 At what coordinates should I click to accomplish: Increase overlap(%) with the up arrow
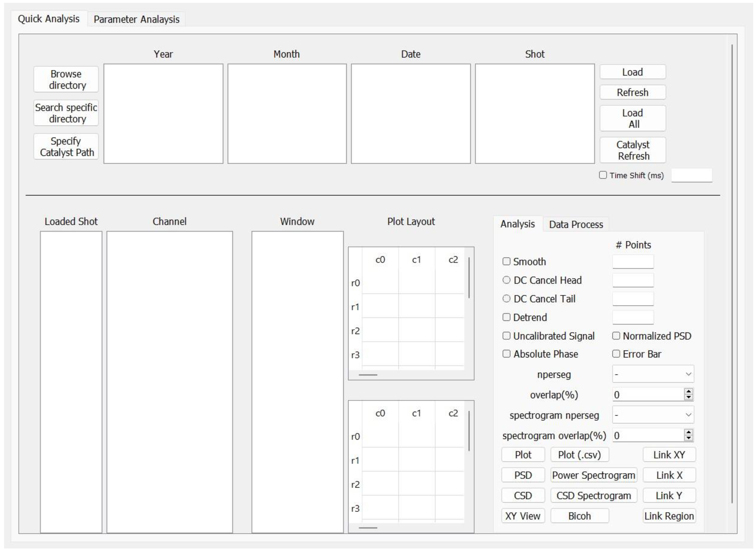click(x=688, y=392)
